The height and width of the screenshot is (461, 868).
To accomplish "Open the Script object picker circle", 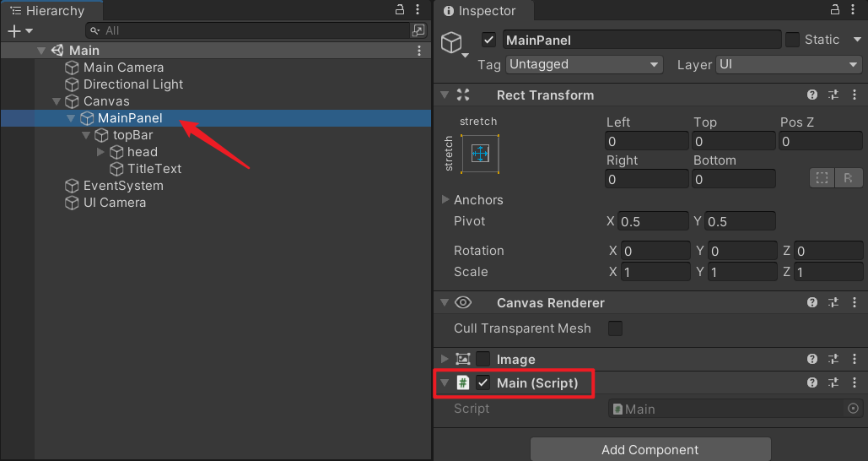I will (x=853, y=409).
